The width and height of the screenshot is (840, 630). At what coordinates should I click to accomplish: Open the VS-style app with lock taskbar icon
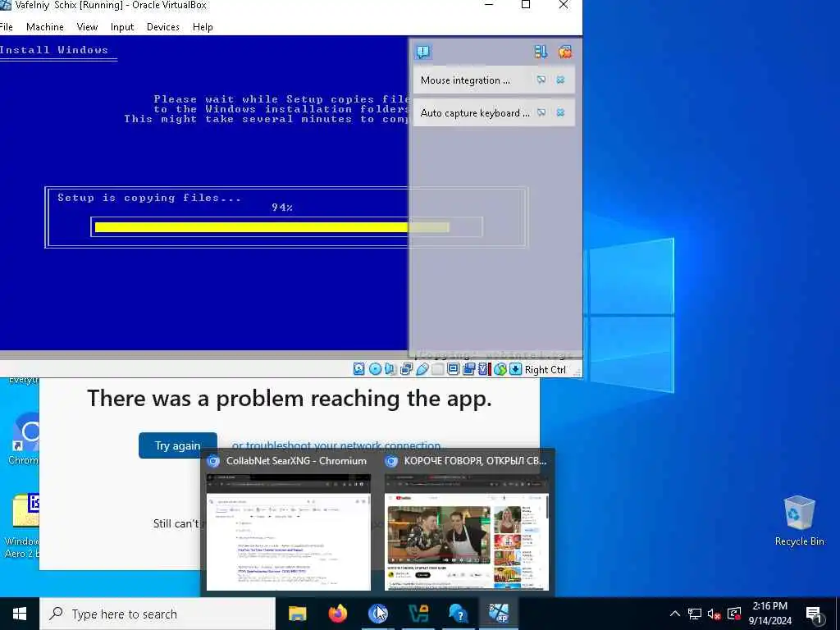[418, 614]
